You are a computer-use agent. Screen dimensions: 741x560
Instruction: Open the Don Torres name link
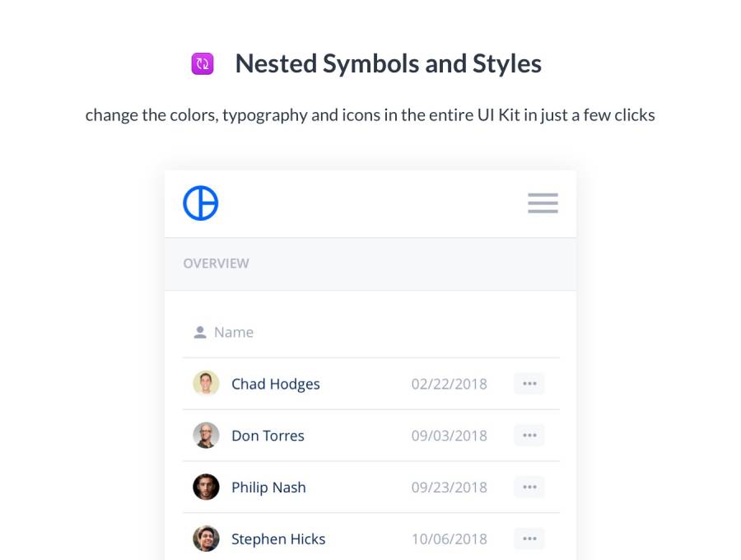pyautogui.click(x=268, y=436)
